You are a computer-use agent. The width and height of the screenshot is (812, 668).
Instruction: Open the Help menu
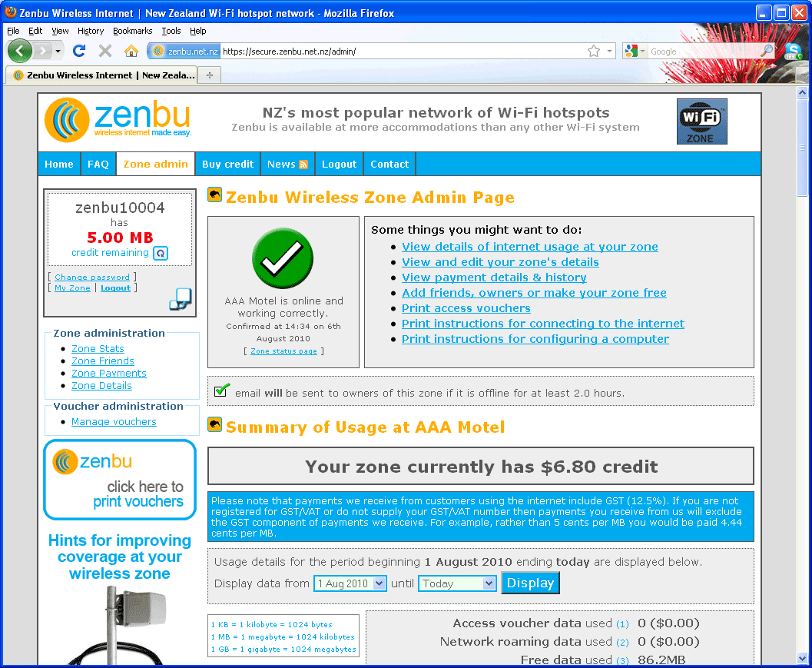(198, 31)
